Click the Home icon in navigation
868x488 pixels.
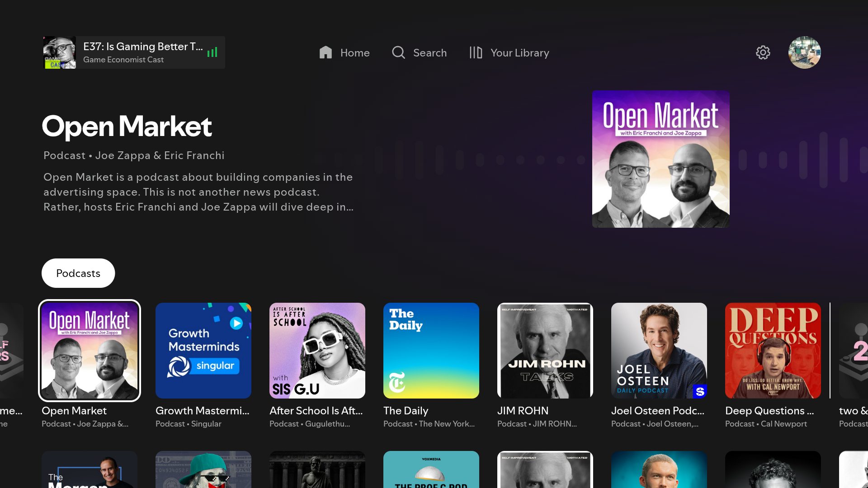coord(325,52)
